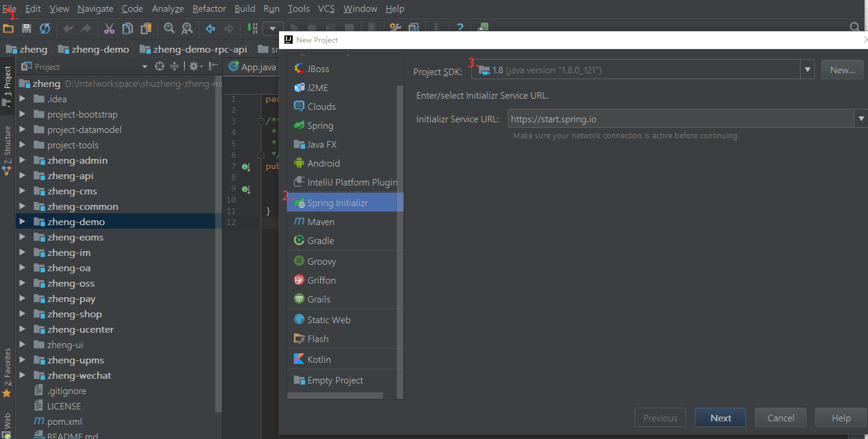Open the 2: Favorites tool window tab

[7, 372]
